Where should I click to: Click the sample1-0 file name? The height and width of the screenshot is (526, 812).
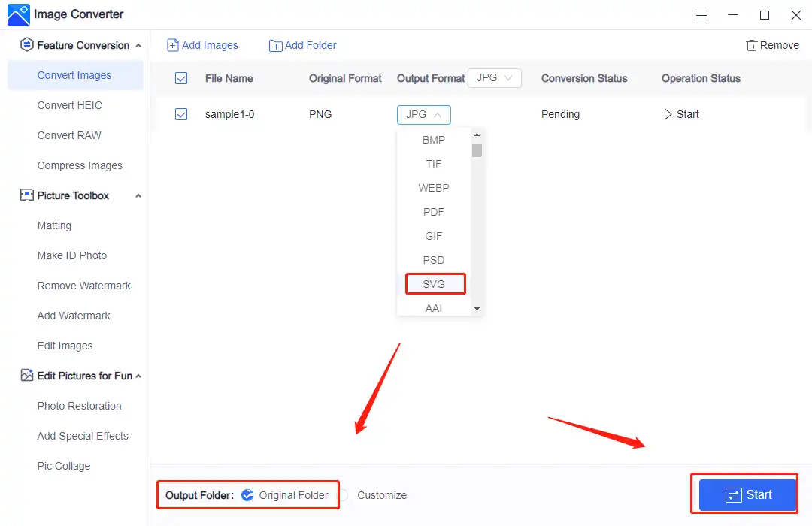coord(229,114)
